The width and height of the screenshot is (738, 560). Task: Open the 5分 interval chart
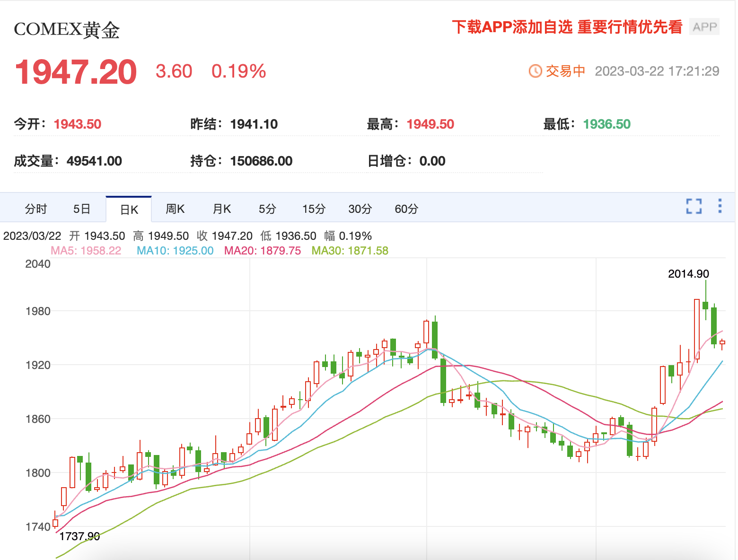coord(267,208)
